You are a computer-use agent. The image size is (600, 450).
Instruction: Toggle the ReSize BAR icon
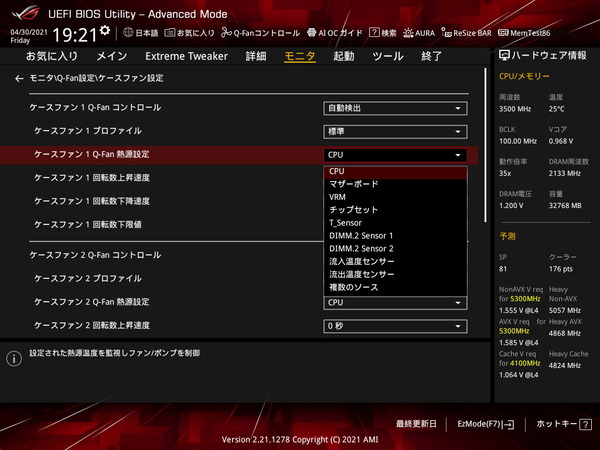[x=446, y=33]
